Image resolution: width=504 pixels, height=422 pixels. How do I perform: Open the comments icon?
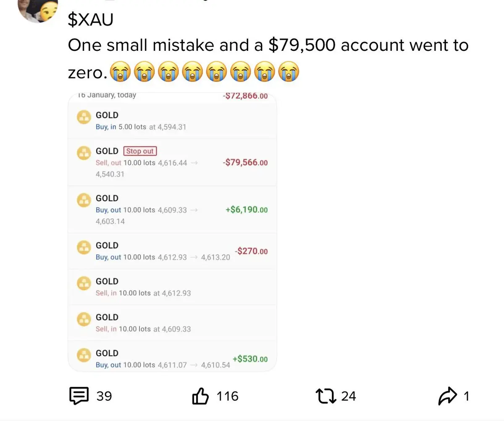(78, 396)
